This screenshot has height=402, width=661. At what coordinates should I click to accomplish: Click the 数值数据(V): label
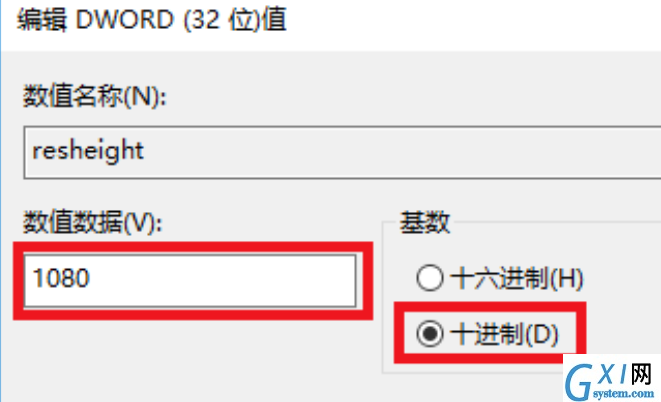[93, 222]
